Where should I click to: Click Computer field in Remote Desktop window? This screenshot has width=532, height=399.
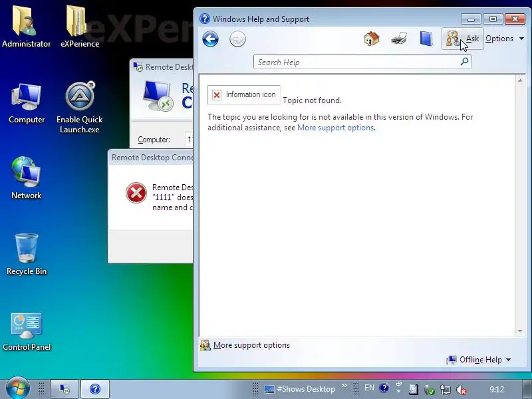(190, 140)
